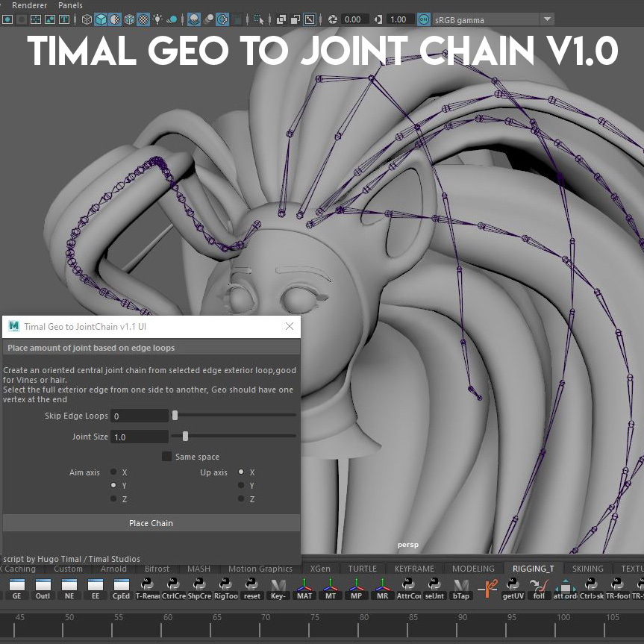The width and height of the screenshot is (644, 644).
Task: Click the MP shelf icon
Action: 356,589
